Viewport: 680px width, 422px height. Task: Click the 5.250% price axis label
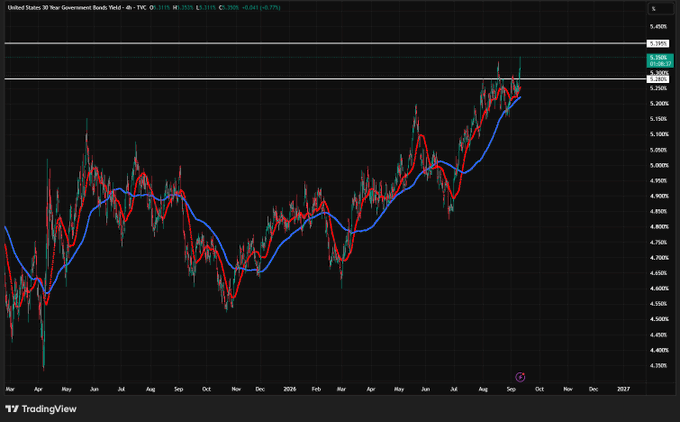(x=658, y=88)
